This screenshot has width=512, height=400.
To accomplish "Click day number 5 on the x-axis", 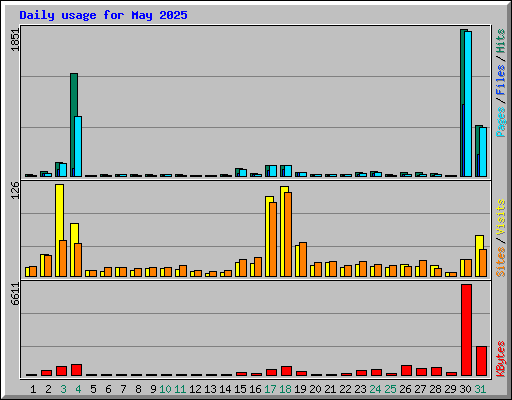I will point(93,389).
